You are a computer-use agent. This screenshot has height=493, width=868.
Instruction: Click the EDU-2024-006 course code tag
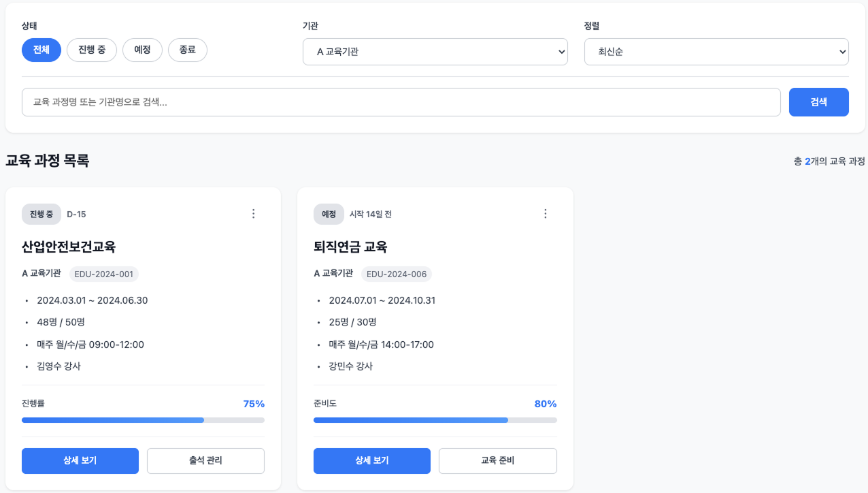point(397,274)
